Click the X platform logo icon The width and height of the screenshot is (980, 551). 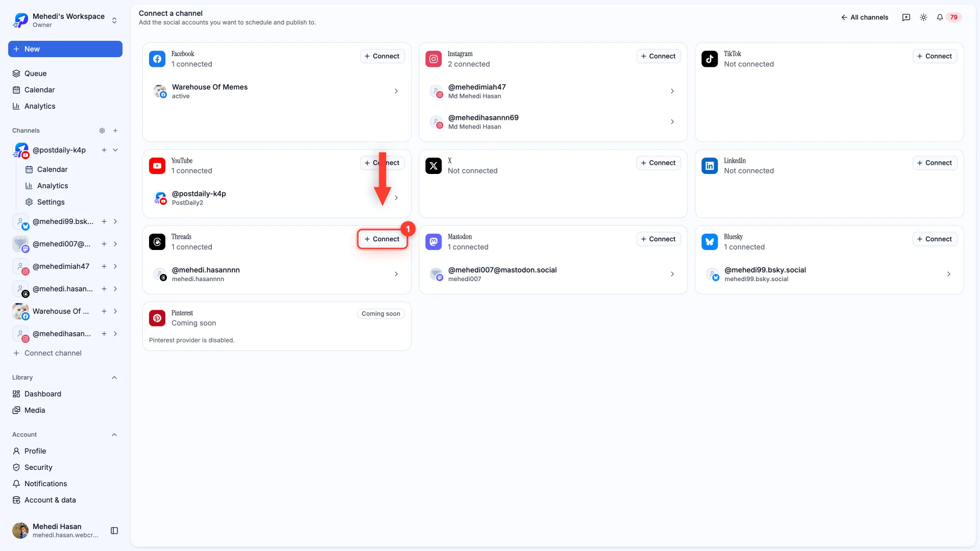coord(433,166)
